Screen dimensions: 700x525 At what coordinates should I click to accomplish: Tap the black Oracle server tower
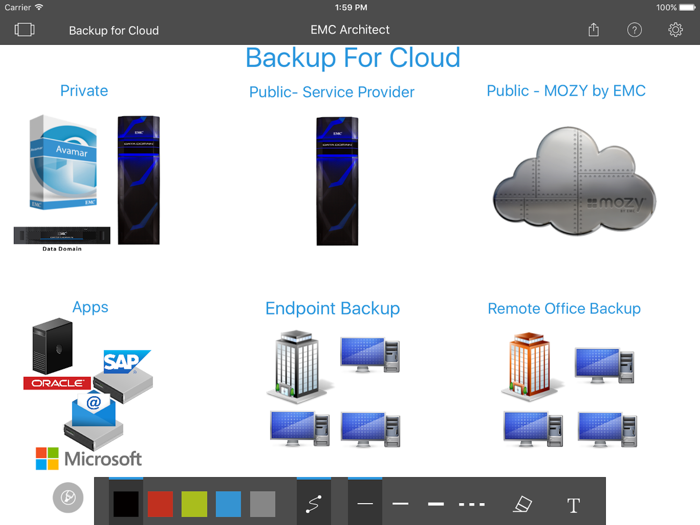(52, 346)
